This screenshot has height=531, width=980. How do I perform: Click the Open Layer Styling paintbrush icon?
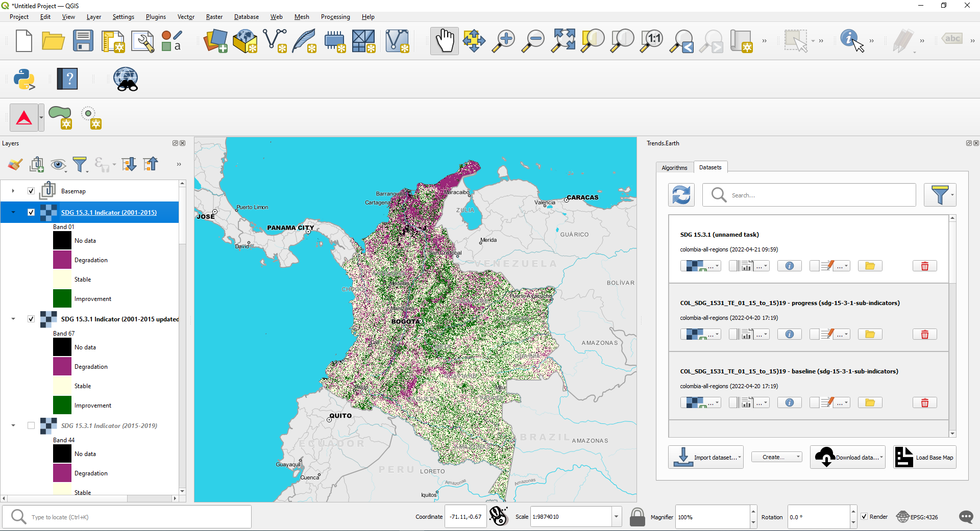pyautogui.click(x=15, y=164)
